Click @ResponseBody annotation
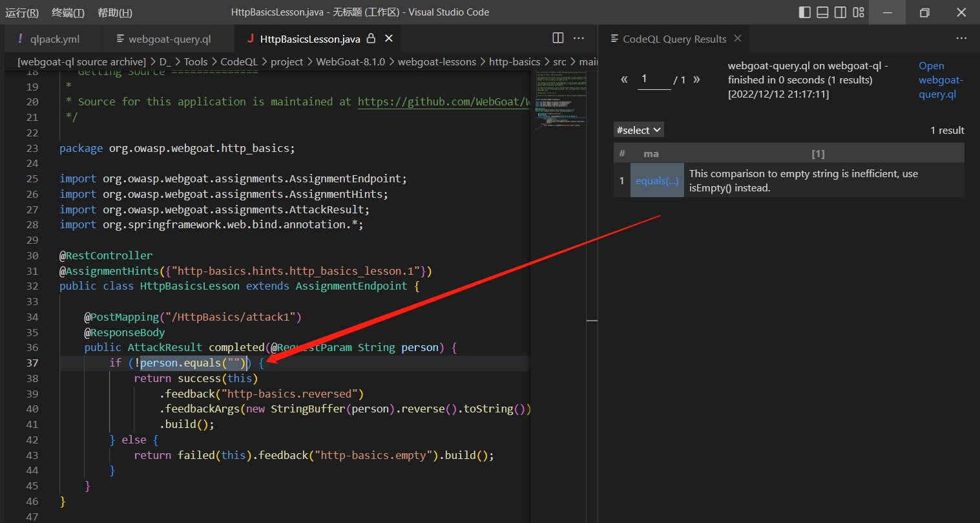Screen dimensions: 980x523 click(125, 332)
